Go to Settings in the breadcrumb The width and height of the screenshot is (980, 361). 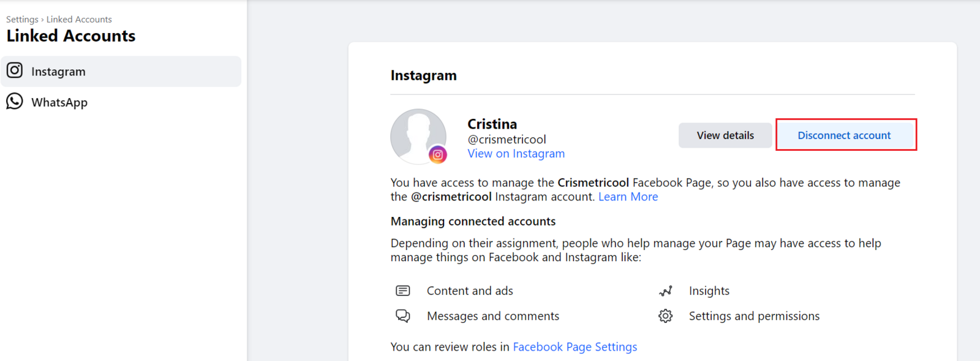pyautogui.click(x=22, y=20)
